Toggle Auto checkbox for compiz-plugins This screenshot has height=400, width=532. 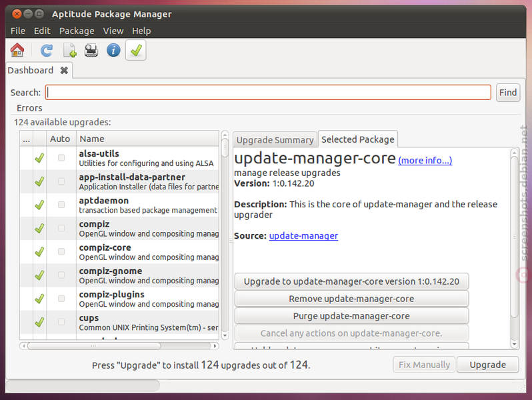tap(61, 298)
